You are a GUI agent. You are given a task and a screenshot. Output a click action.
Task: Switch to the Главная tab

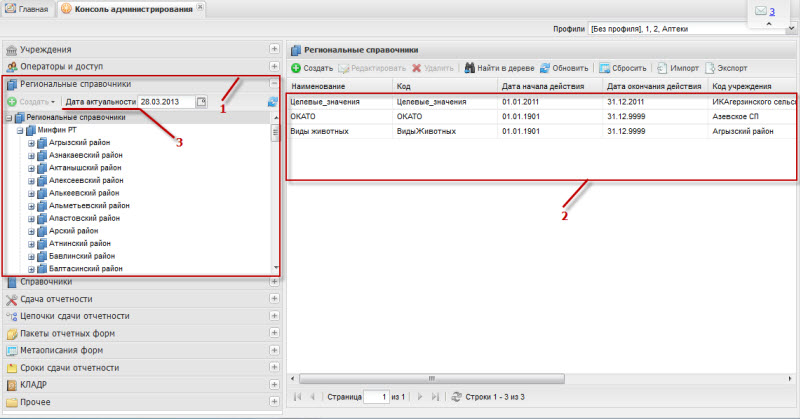tap(28, 8)
